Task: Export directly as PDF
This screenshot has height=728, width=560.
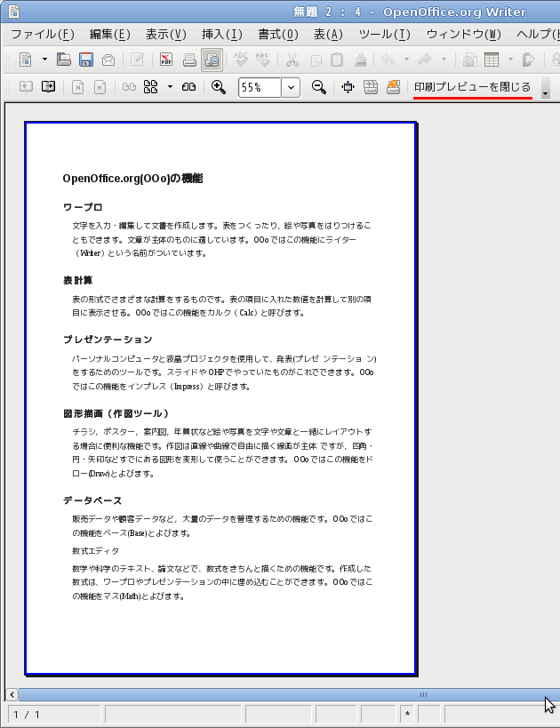Action: point(165,60)
